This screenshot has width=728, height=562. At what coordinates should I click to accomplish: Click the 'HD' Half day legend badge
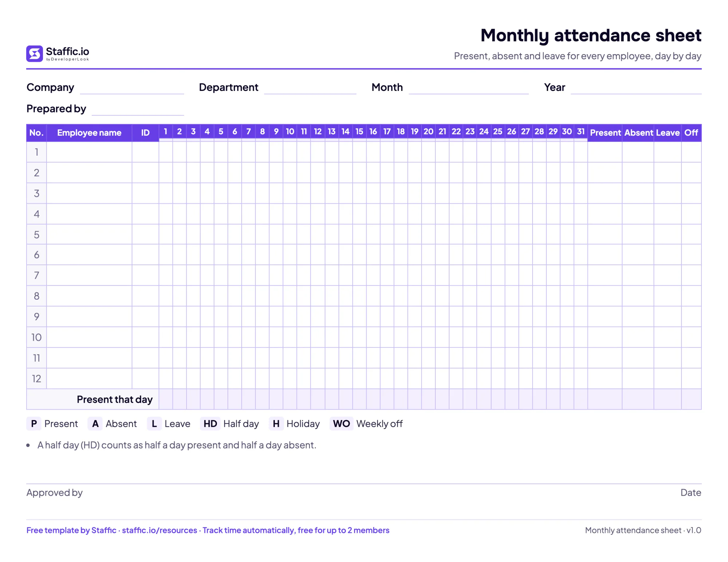[x=210, y=424]
